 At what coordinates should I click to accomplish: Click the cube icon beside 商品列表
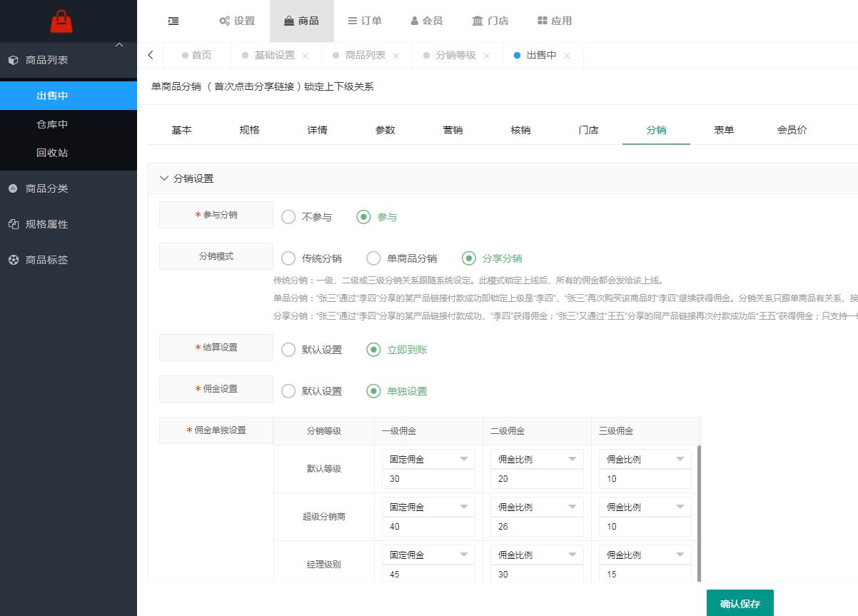coord(13,60)
